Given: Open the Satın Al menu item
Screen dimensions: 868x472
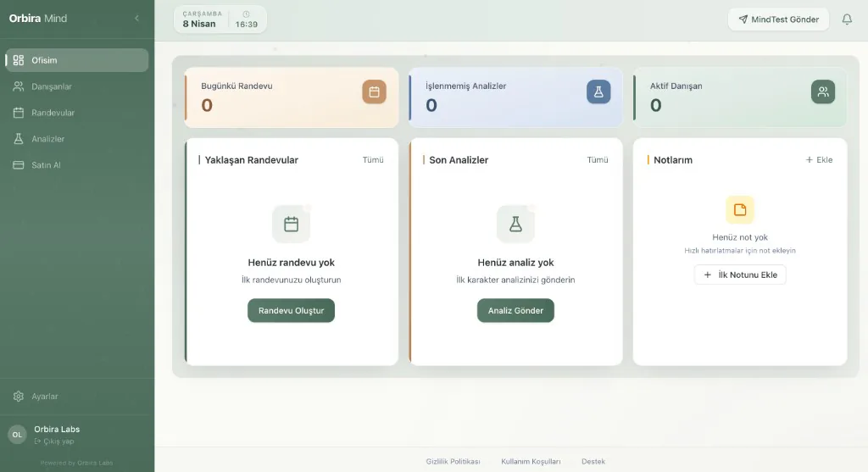Looking at the screenshot, I should click(x=77, y=165).
